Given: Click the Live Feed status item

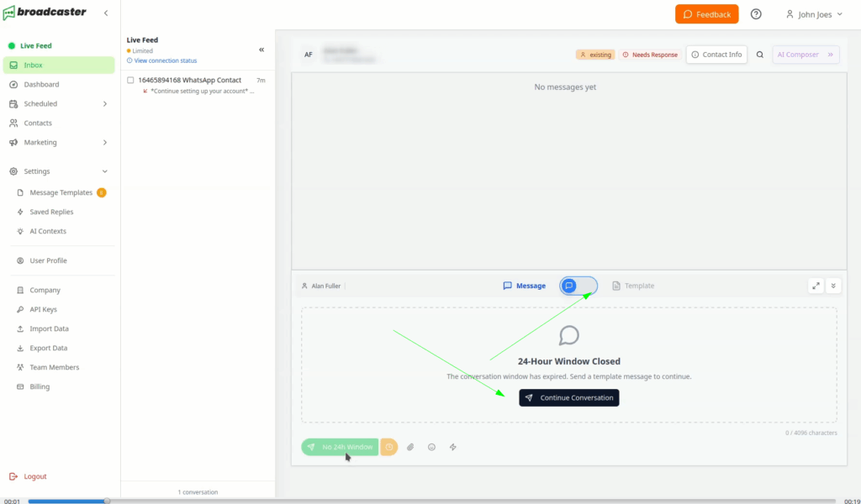Looking at the screenshot, I should [x=30, y=45].
